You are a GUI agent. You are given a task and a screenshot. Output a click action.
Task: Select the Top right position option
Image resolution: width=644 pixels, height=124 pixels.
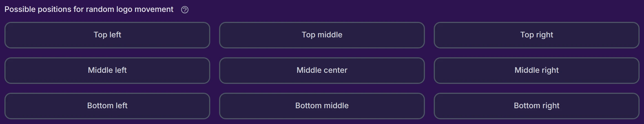pyautogui.click(x=537, y=35)
